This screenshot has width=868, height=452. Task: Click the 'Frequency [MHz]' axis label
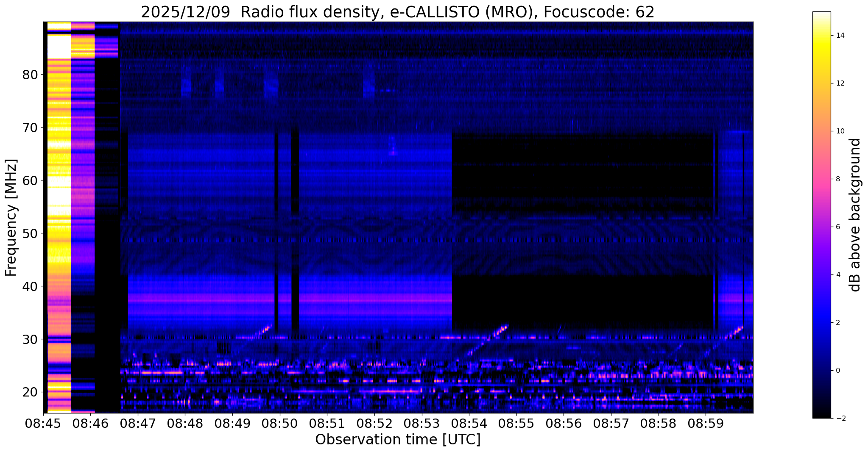pos(11,218)
